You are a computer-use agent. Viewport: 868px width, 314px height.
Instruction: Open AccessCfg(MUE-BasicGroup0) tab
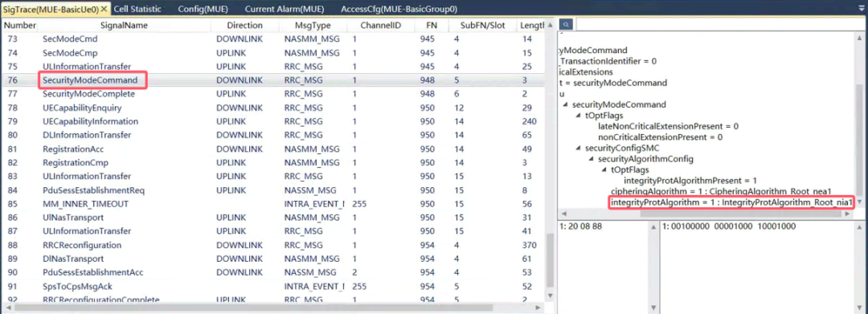(399, 9)
